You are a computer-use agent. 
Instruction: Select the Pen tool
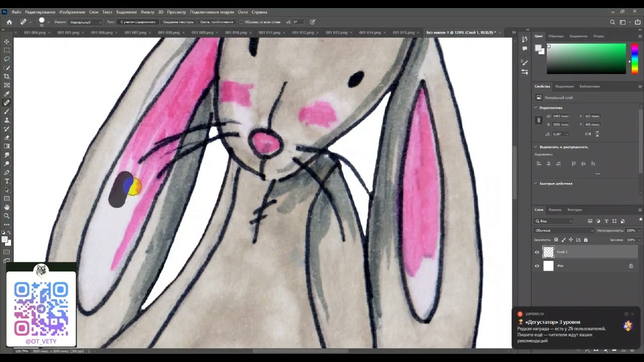7,172
